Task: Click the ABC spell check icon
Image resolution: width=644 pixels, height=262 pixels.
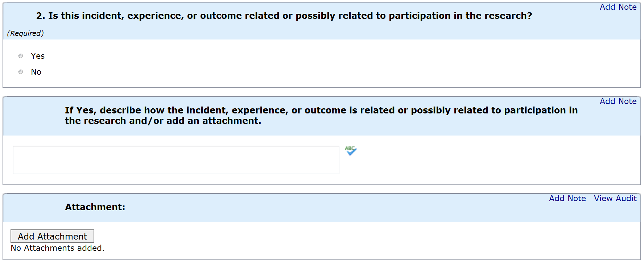Action: click(x=351, y=151)
